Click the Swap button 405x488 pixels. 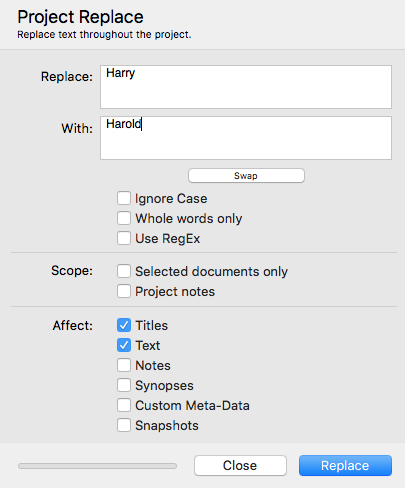pos(246,176)
